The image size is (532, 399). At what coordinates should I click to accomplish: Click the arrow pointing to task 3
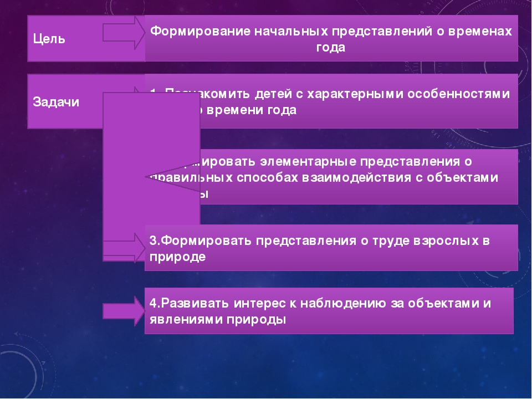pyautogui.click(x=124, y=248)
